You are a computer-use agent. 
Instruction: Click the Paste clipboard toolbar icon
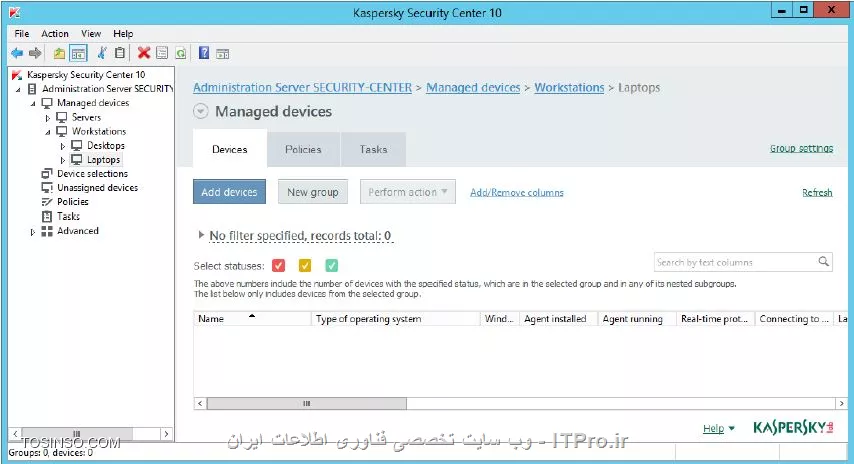tap(120, 53)
